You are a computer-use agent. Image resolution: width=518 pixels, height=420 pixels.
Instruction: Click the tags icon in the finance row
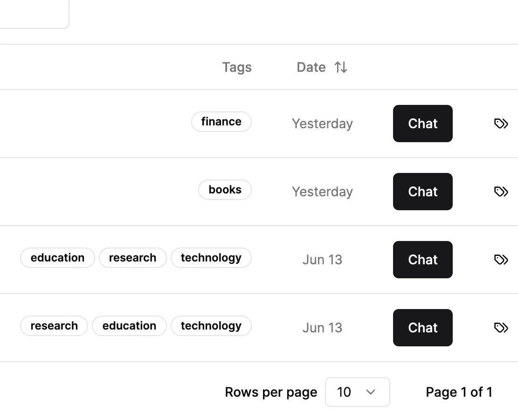pos(501,124)
